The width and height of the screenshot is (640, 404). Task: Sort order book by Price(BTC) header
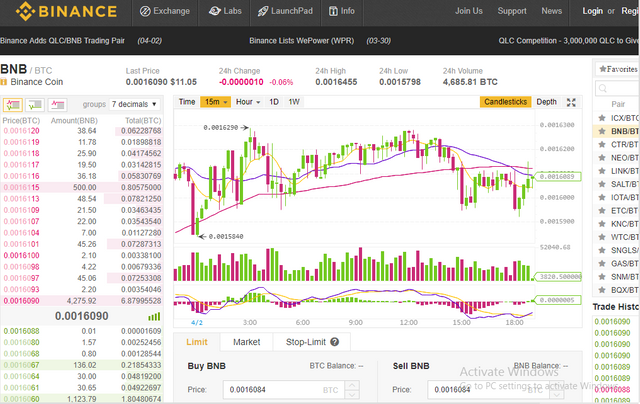21,121
